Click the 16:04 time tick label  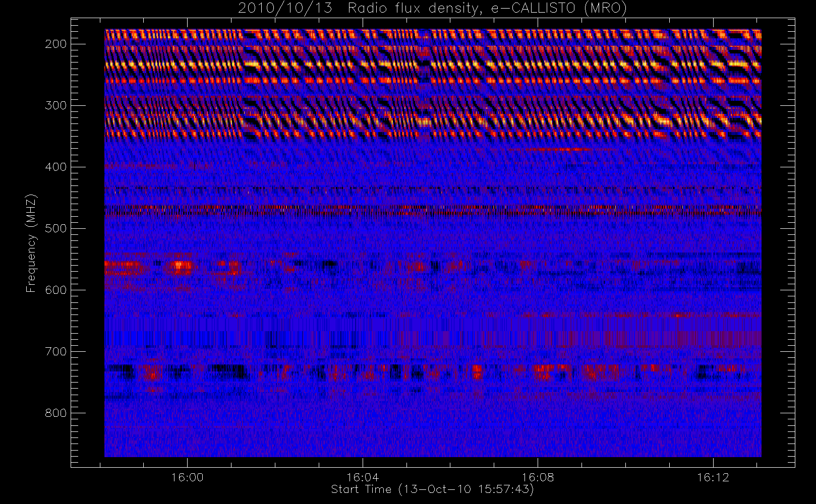coord(363,477)
